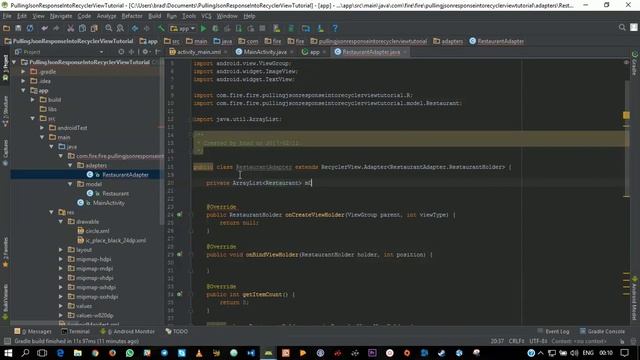The height and width of the screenshot is (360, 640).
Task: Click the Save All toolbar icon
Action: click(18, 29)
